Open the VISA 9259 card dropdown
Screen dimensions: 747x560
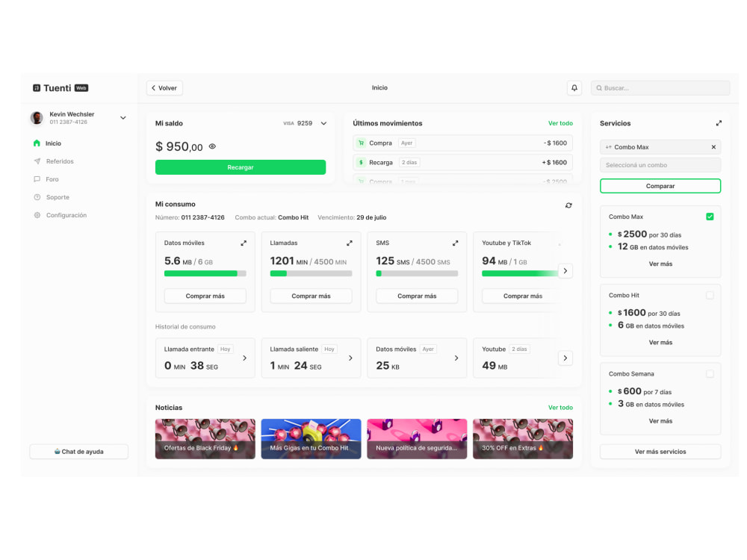point(323,123)
